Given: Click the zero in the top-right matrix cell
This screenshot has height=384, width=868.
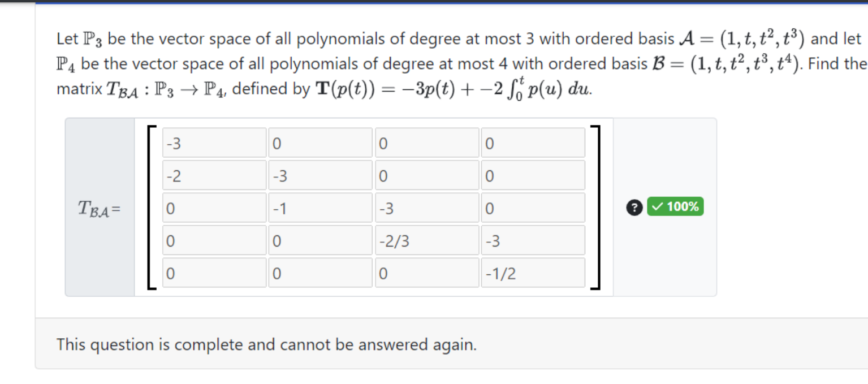Looking at the screenshot, I should [532, 143].
